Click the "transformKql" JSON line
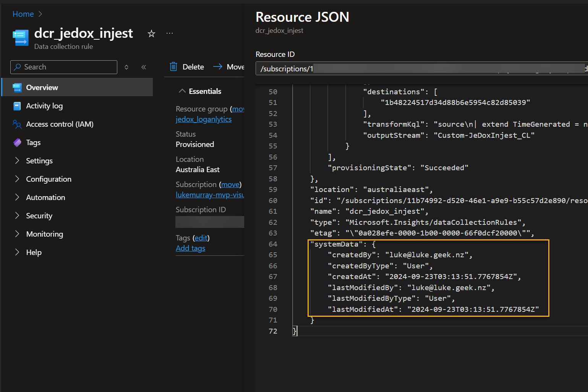 tap(475, 124)
